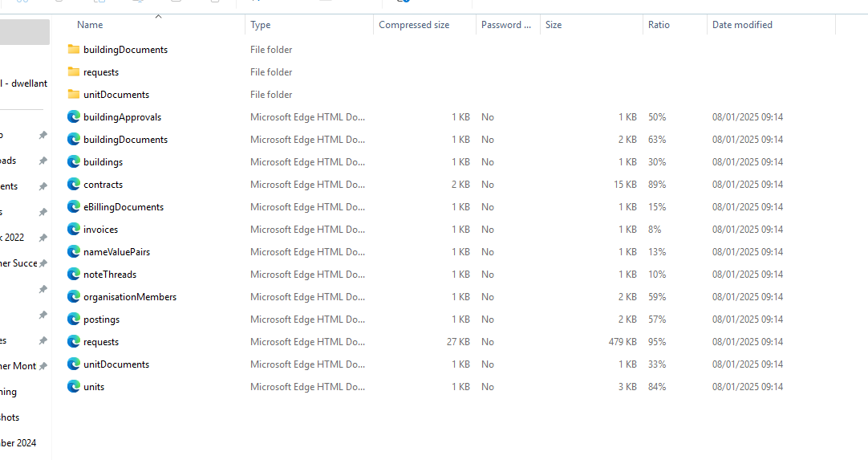
Task: Select the requests folder icon
Action: point(74,72)
